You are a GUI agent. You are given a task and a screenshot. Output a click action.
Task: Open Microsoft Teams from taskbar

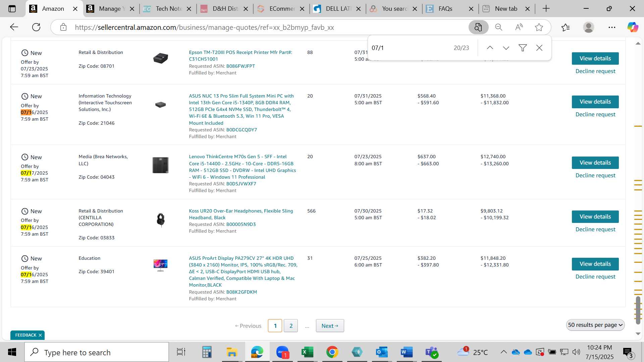point(432,352)
